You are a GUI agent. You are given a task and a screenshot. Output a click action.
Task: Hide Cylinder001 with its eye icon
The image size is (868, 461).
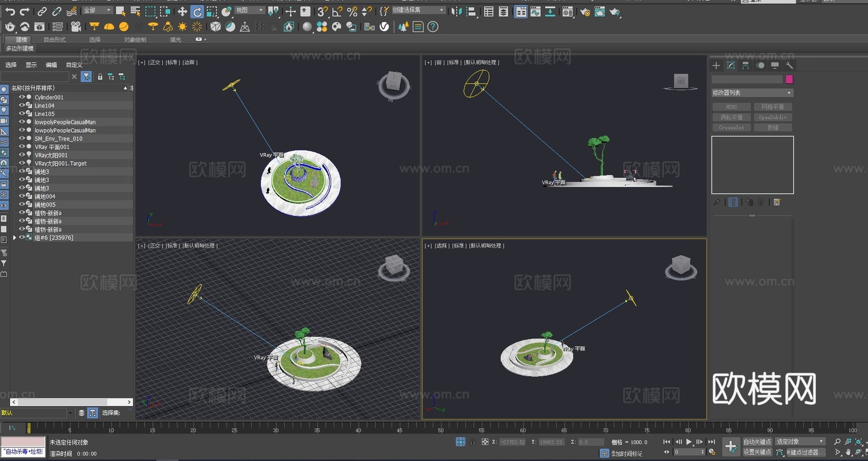tap(22, 97)
